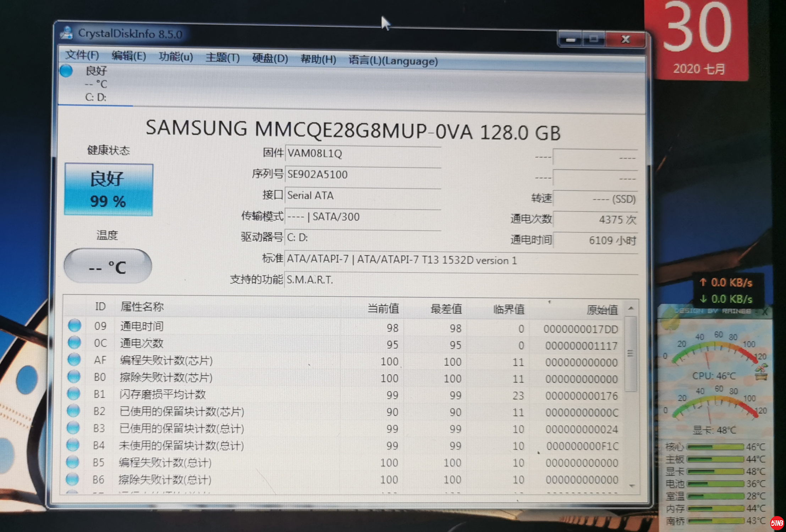Click the status circle for row B1
The width and height of the screenshot is (786, 532).
[x=73, y=393]
